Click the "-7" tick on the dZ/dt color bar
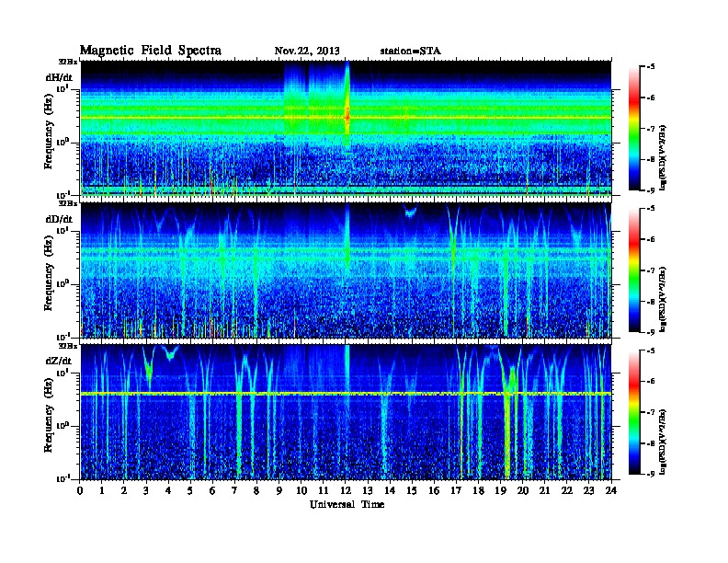Viewport: 728px width, 563px height. point(651,412)
